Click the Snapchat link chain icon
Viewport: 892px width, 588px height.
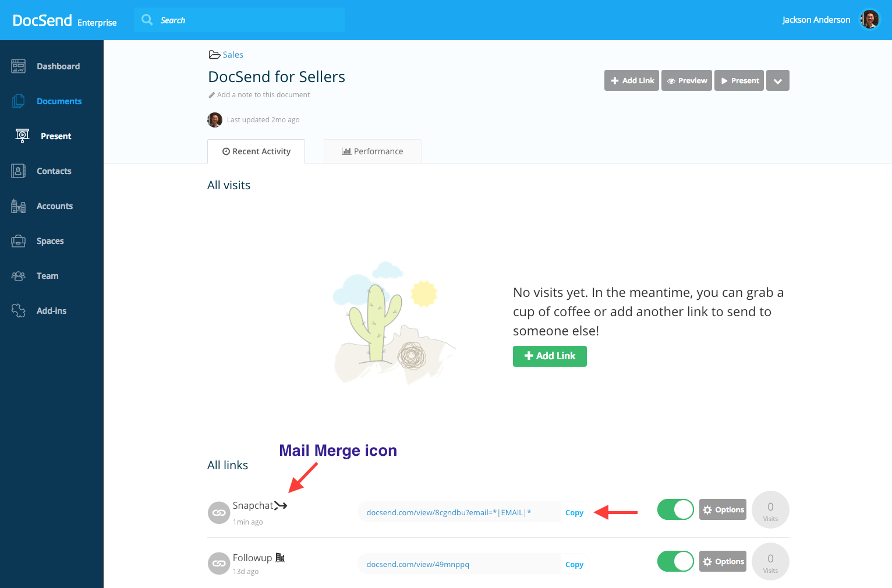pos(219,513)
